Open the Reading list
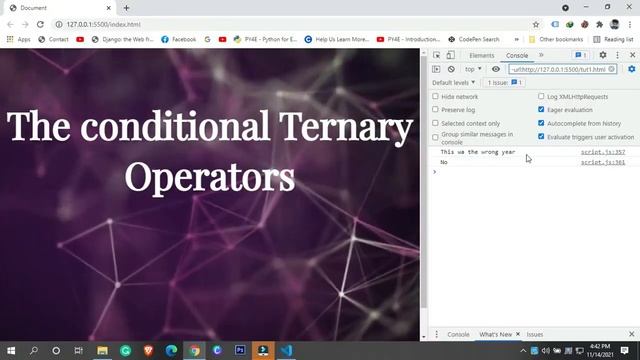Image resolution: width=640 pixels, height=360 pixels. click(x=613, y=39)
